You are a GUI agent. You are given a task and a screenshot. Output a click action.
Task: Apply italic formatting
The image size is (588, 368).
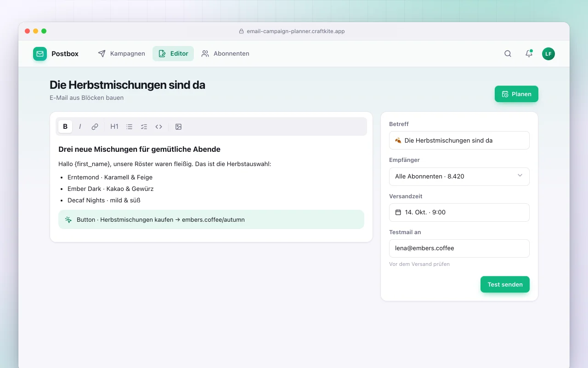[80, 126]
